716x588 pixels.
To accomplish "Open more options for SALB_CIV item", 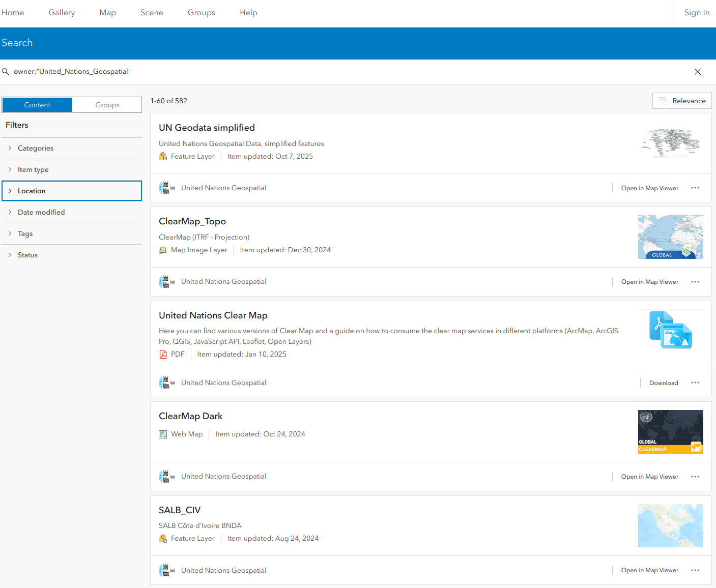I will point(695,570).
